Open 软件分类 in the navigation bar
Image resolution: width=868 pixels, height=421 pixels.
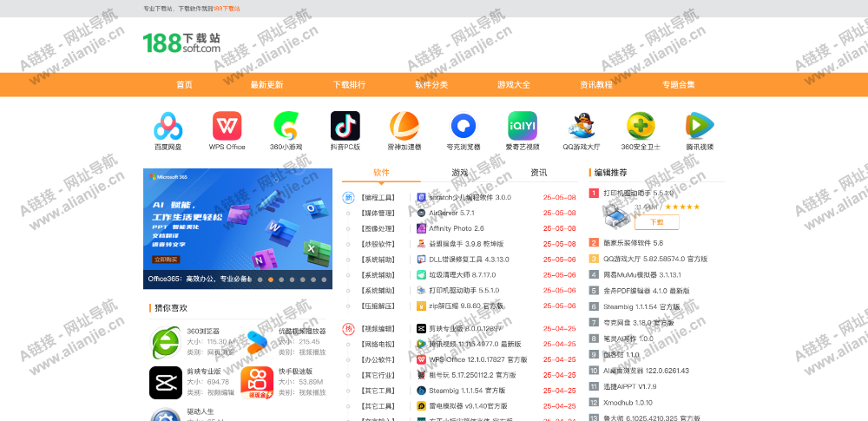(431, 85)
